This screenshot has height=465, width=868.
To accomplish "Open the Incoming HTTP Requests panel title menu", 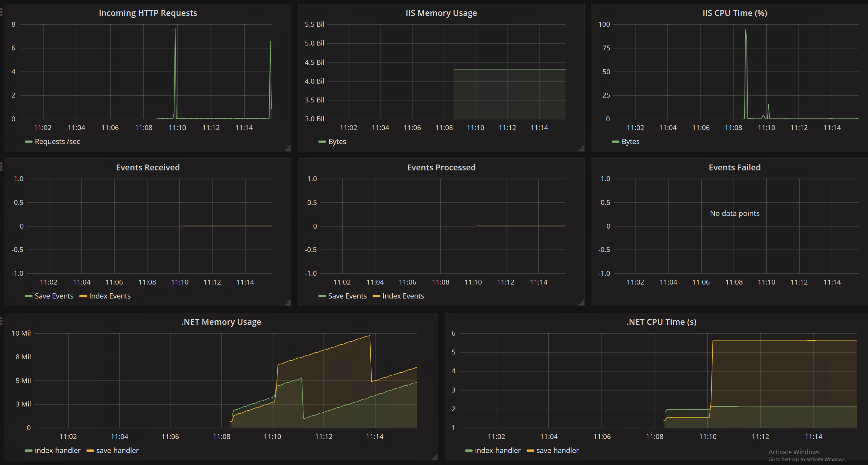I will tap(147, 13).
